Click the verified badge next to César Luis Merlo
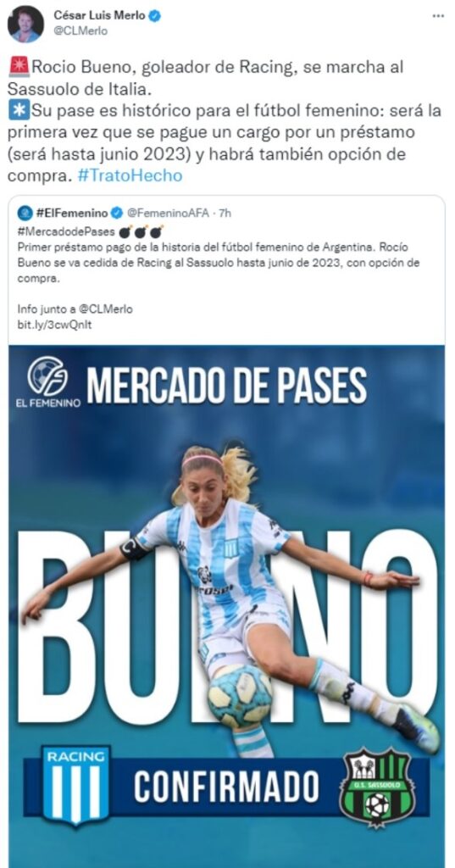The image size is (455, 868). coord(155,16)
